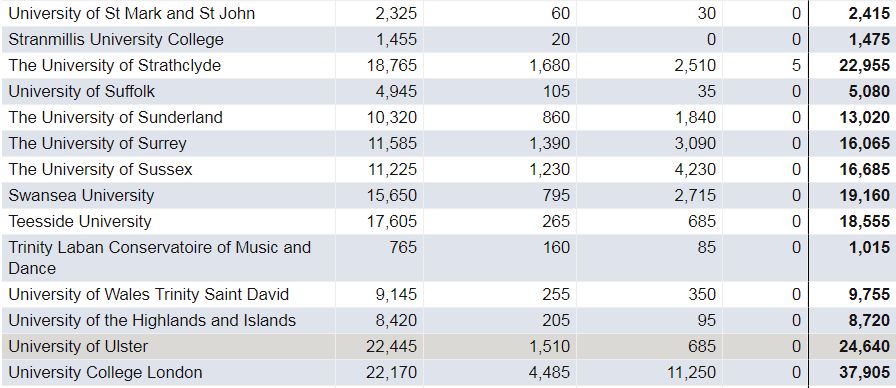Click the 24,640 total in Ulster row
This screenshot has height=388, width=896.
point(864,346)
